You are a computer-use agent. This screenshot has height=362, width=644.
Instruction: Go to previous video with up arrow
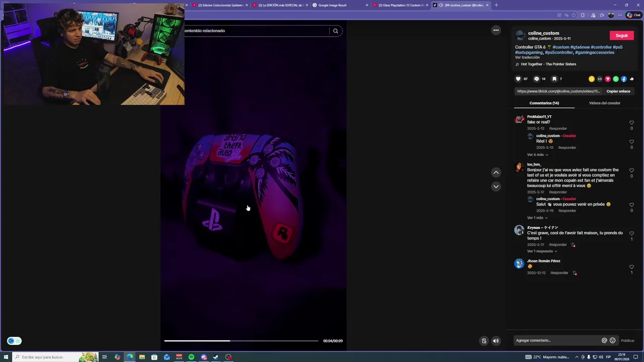coord(496,172)
